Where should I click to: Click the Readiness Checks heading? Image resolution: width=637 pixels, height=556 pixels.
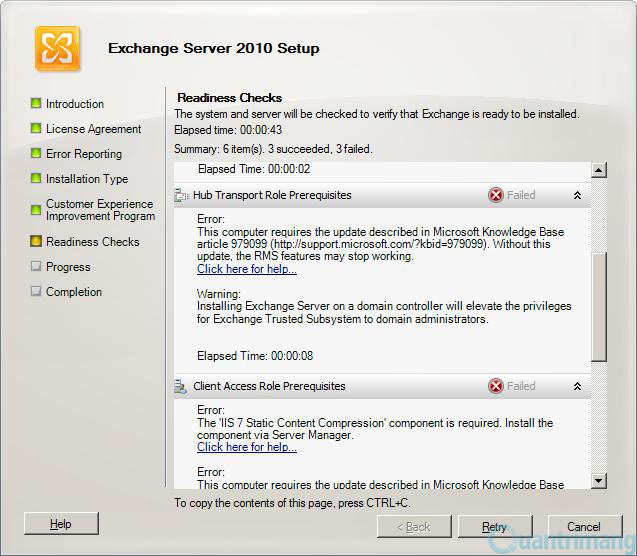230,98
